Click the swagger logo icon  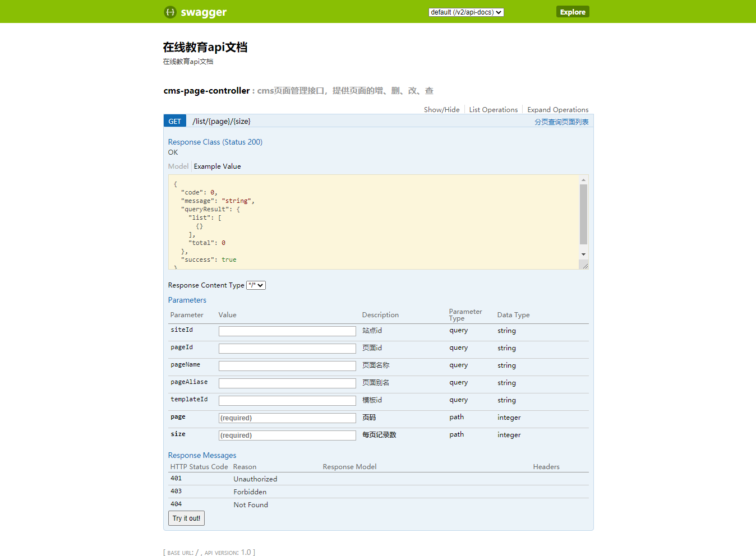pos(170,12)
